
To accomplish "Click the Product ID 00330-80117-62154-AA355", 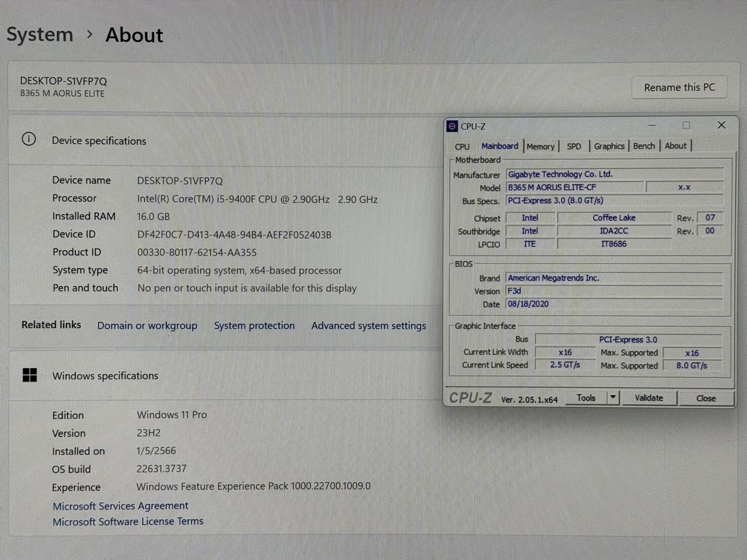I will [197, 252].
